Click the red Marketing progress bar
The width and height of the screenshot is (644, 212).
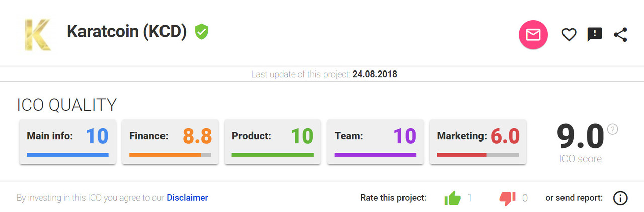tap(461, 155)
